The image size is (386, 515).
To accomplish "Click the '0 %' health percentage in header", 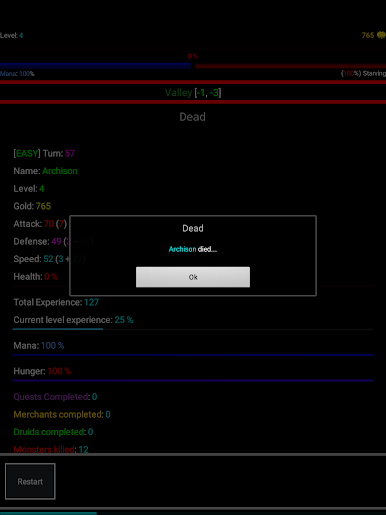I will [x=193, y=56].
